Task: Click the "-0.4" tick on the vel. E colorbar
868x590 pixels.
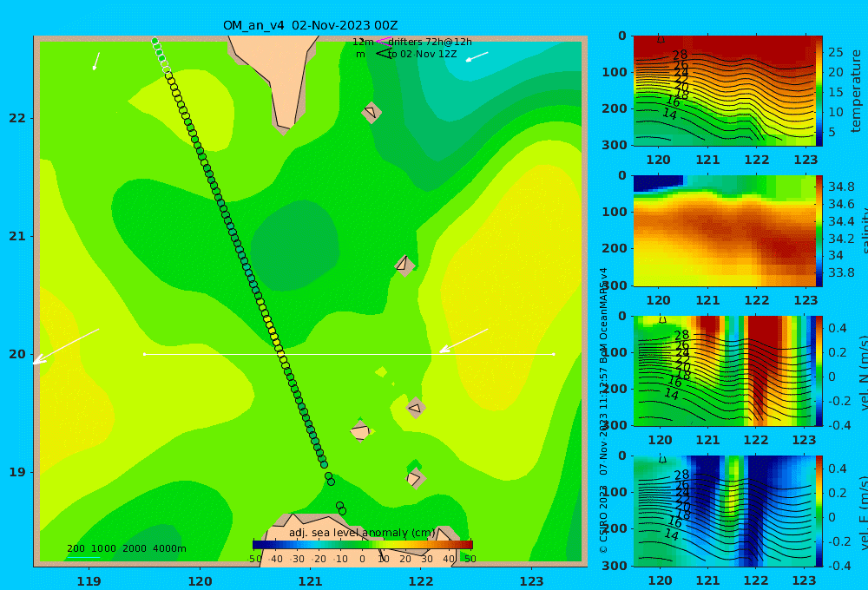Action: (x=839, y=566)
